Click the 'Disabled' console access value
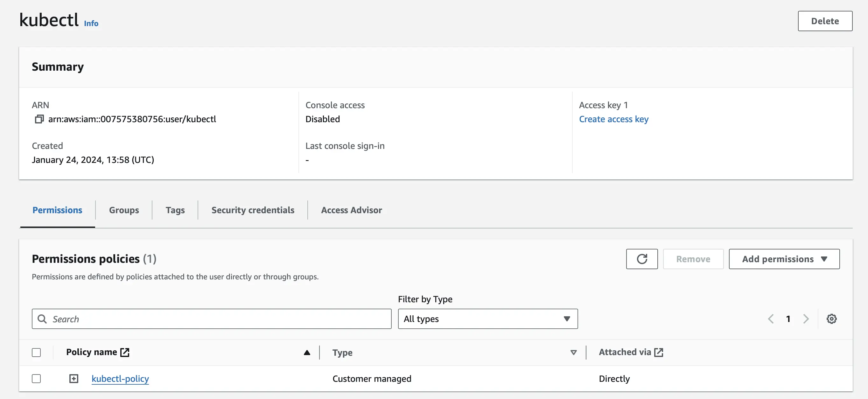 (x=322, y=119)
